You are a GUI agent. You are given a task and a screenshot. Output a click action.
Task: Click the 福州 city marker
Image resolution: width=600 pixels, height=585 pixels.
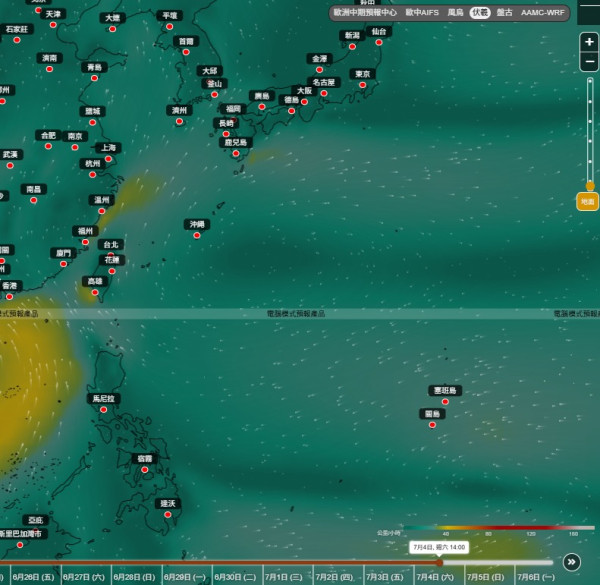pyautogui.click(x=85, y=242)
